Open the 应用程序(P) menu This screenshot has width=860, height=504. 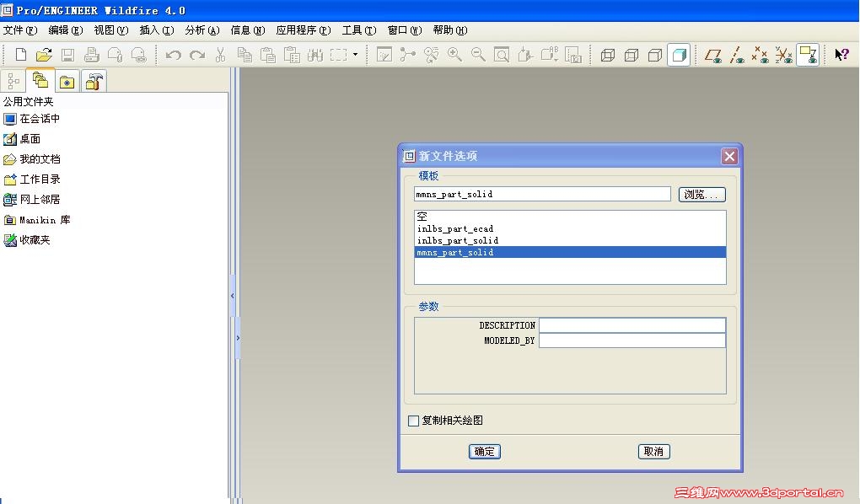click(x=304, y=30)
